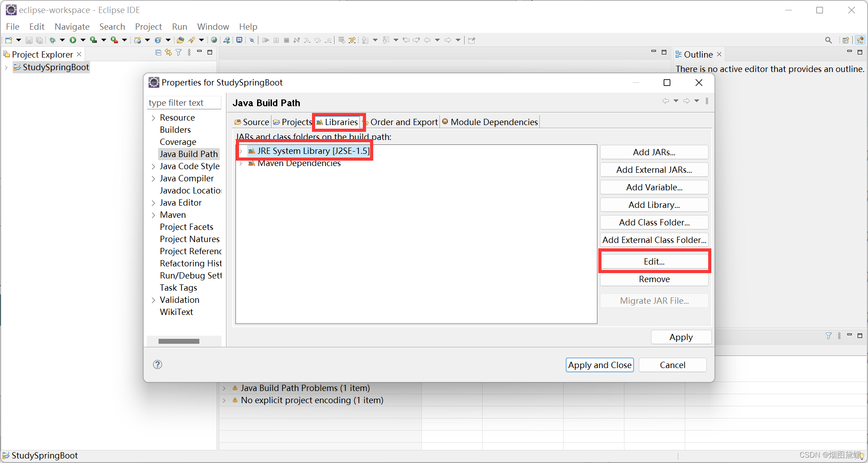This screenshot has height=463, width=868.
Task: Switch to the Libraries tab
Action: pos(337,122)
